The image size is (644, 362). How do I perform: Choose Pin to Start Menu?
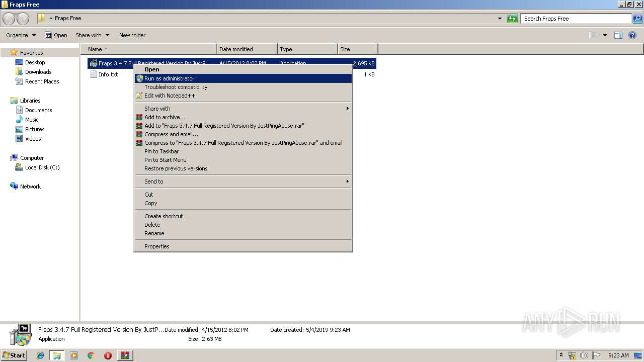243,160
